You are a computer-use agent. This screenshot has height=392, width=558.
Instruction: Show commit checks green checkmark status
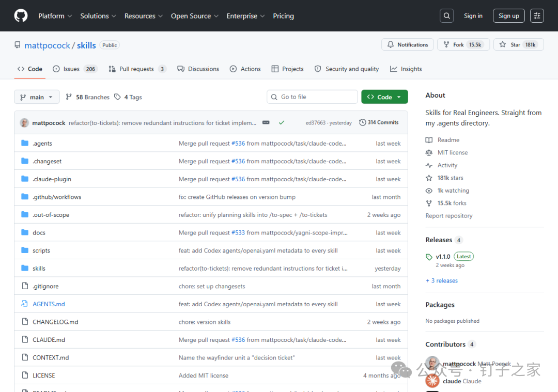click(282, 122)
